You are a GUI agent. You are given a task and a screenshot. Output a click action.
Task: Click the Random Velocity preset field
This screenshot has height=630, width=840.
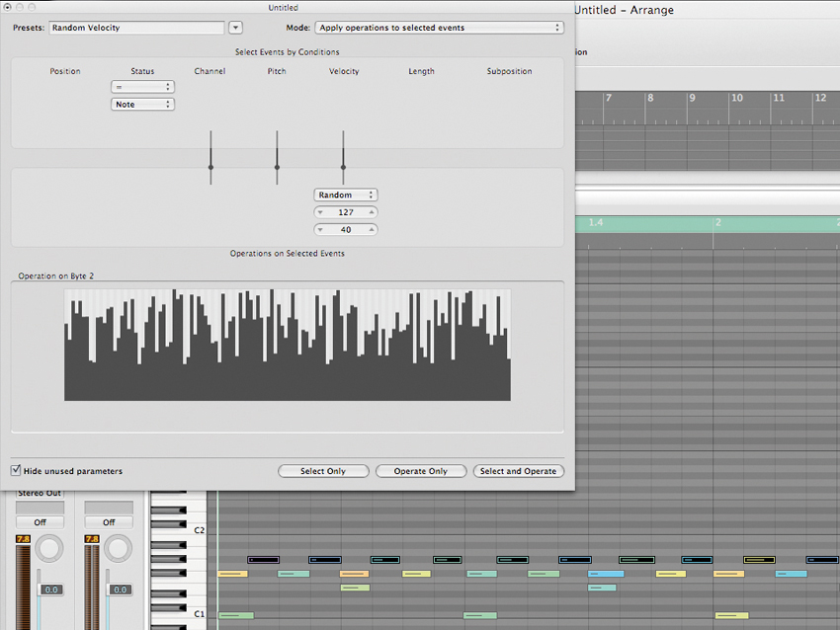(x=136, y=28)
